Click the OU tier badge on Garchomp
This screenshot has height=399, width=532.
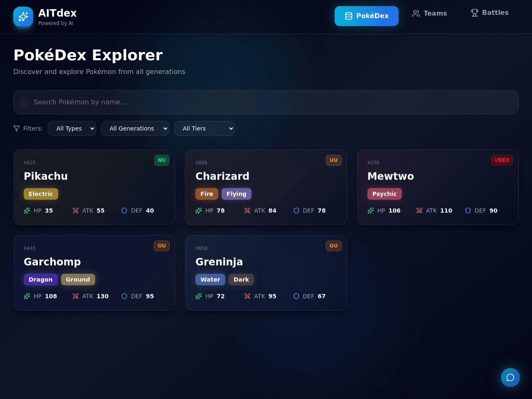pyautogui.click(x=162, y=246)
